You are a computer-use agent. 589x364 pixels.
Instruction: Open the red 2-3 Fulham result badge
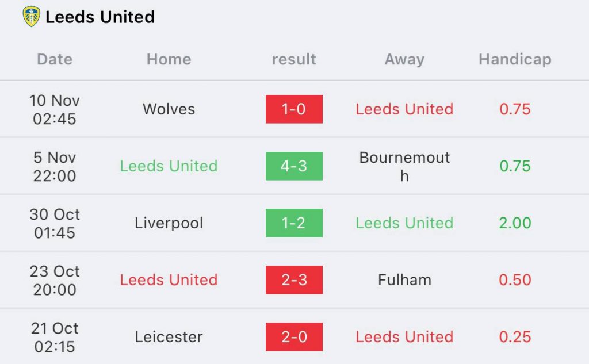[294, 280]
